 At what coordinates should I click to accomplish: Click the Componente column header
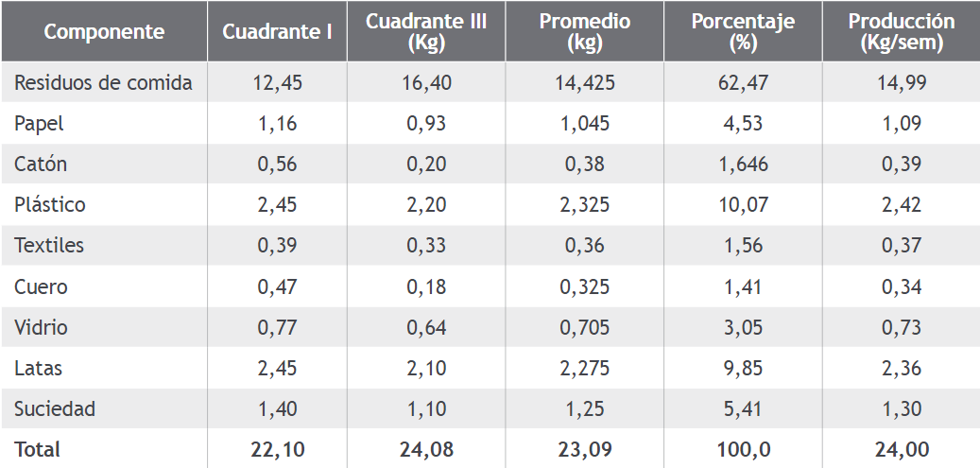click(x=104, y=31)
